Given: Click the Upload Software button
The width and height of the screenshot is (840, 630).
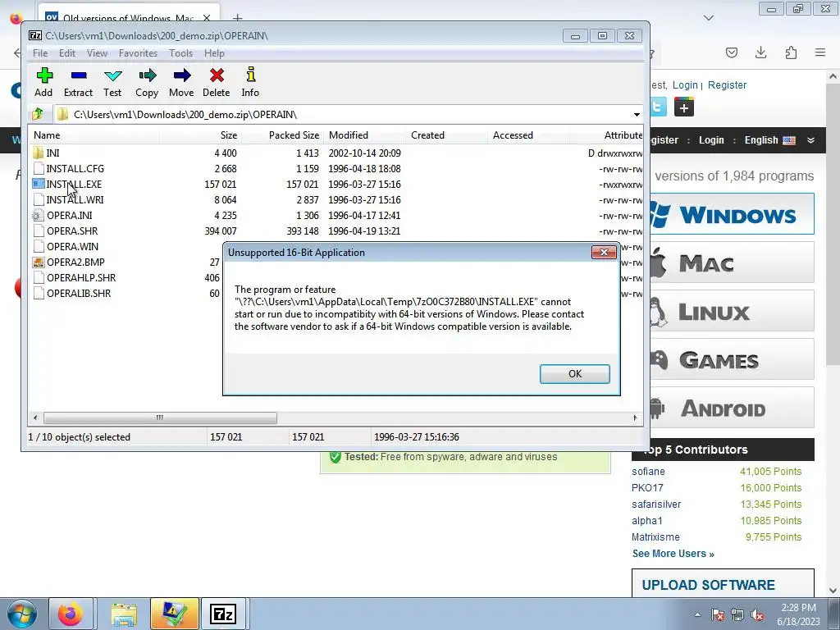Looking at the screenshot, I should coord(724,583).
